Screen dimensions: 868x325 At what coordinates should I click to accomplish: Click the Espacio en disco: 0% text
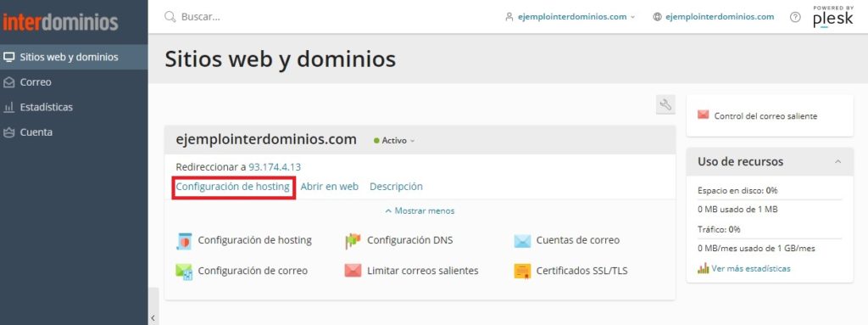click(x=738, y=190)
